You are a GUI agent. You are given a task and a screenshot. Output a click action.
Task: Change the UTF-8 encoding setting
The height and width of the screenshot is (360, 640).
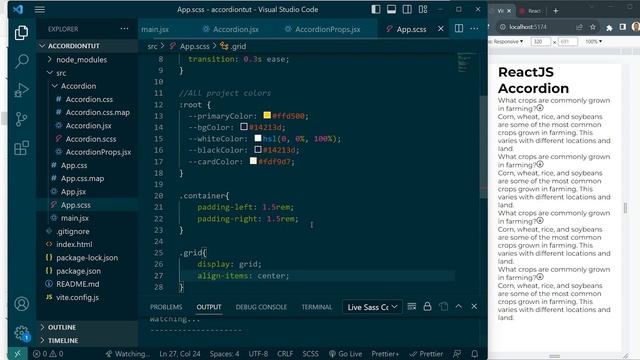click(258, 353)
